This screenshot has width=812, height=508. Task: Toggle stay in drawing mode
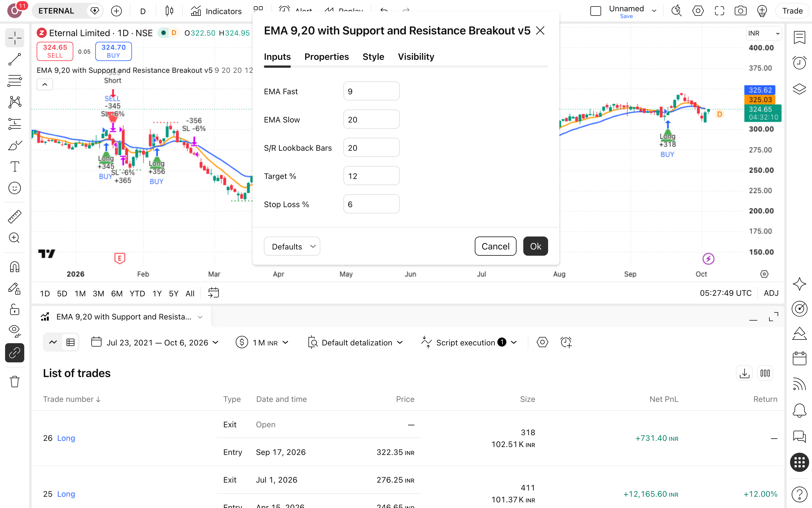[x=15, y=289]
